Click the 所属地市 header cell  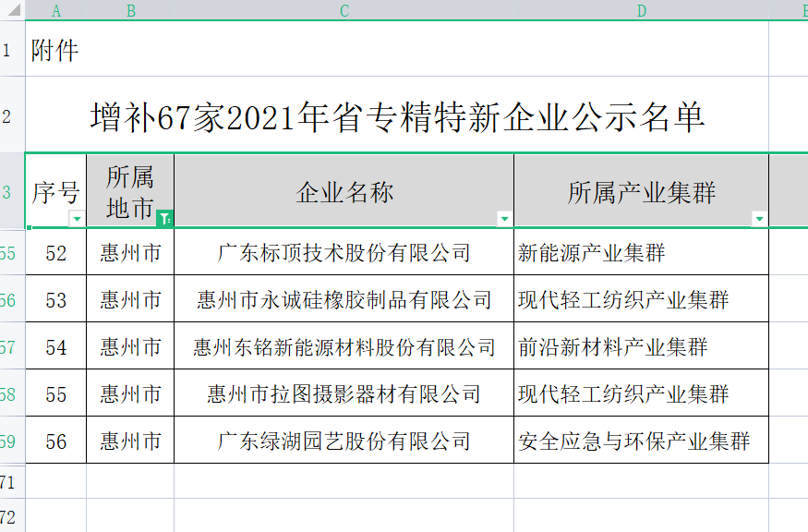click(x=130, y=191)
